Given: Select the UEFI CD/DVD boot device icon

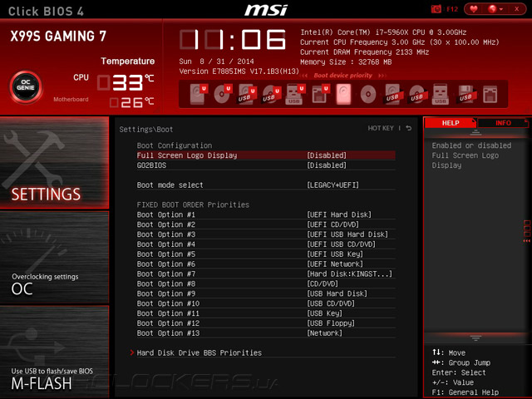Looking at the screenshot, I should coord(222,94).
